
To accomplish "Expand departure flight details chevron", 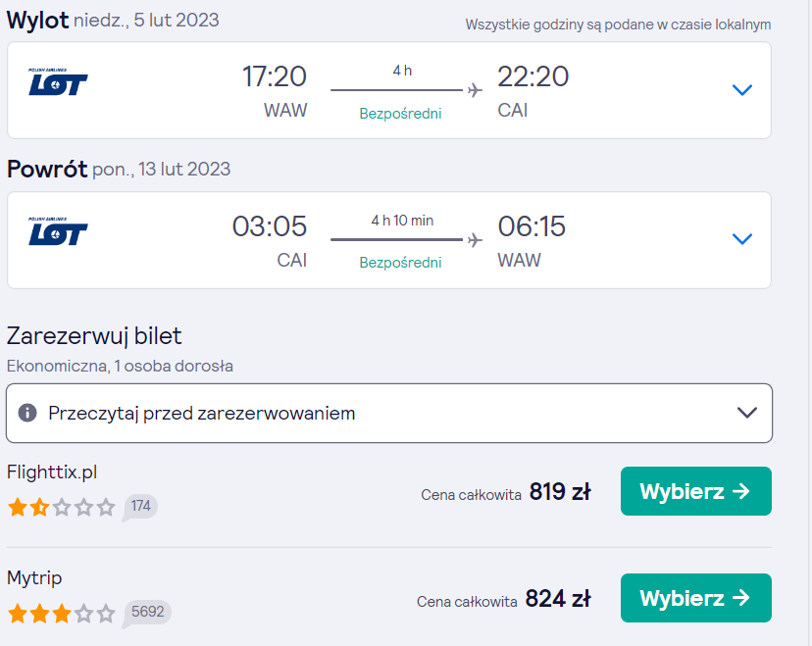I will tap(742, 90).
